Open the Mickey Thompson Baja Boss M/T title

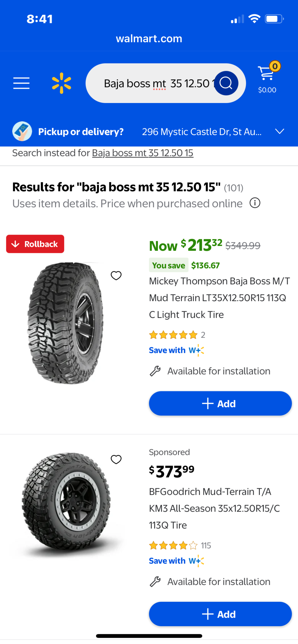tap(219, 298)
